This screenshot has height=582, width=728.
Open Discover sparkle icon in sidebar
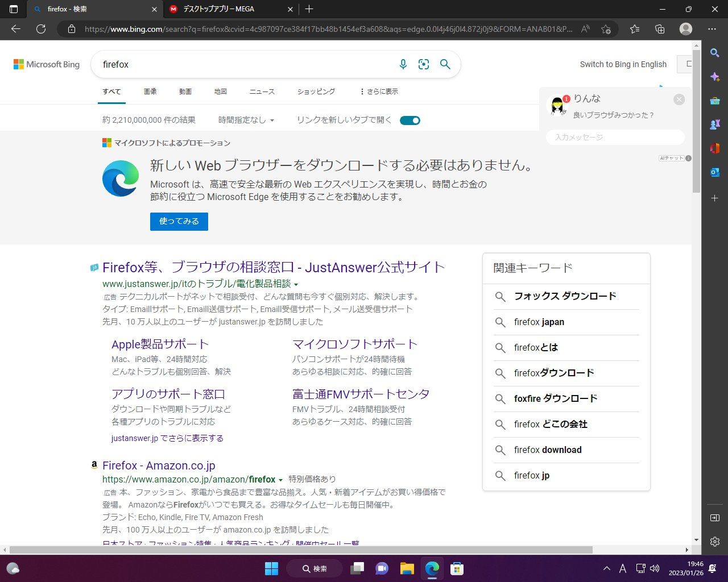pos(715,77)
